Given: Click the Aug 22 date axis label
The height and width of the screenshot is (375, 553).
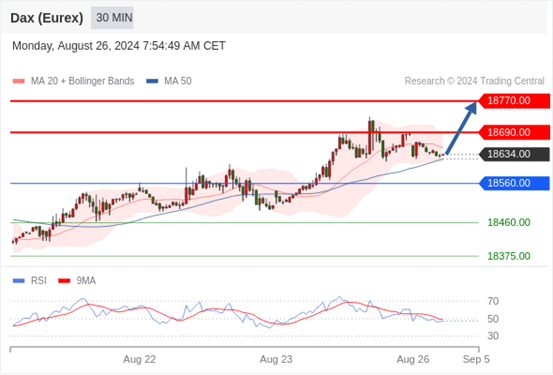Looking at the screenshot, I should click(139, 359).
